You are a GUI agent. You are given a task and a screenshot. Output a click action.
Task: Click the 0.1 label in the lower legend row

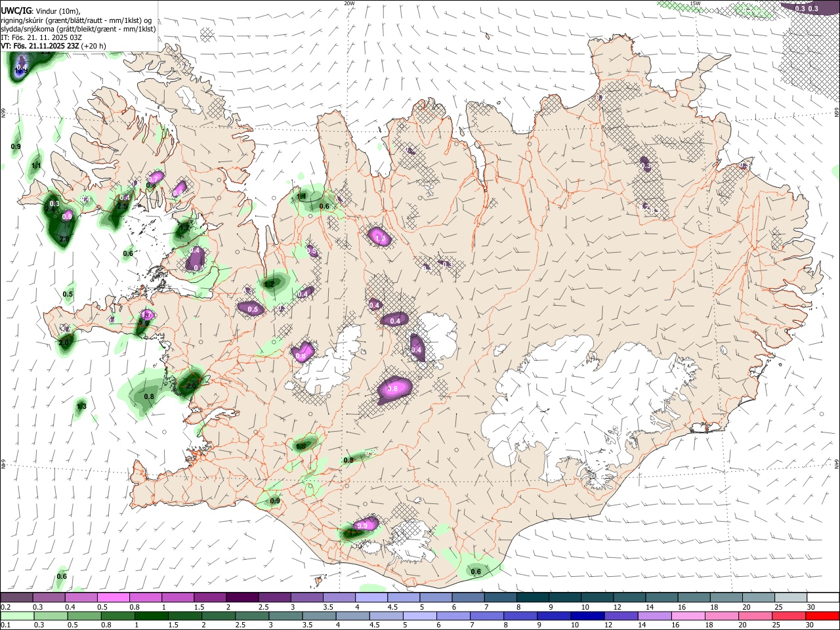[5, 625]
